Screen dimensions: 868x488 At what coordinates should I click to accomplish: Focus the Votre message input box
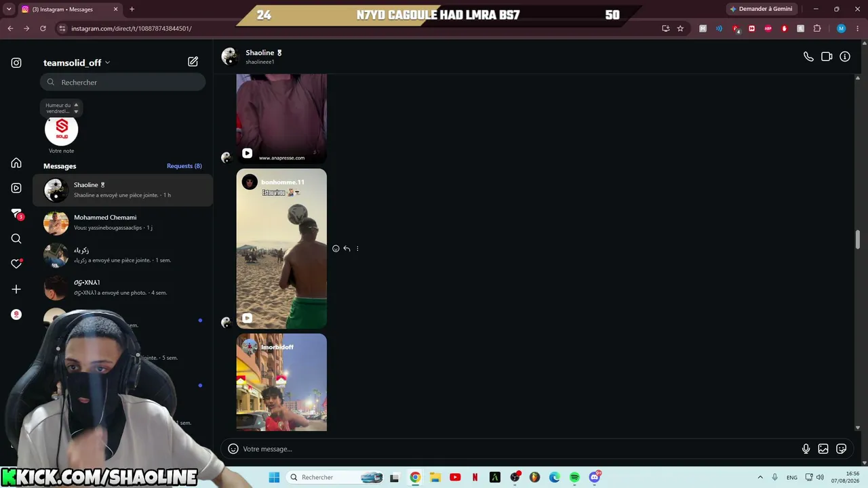[x=518, y=449]
